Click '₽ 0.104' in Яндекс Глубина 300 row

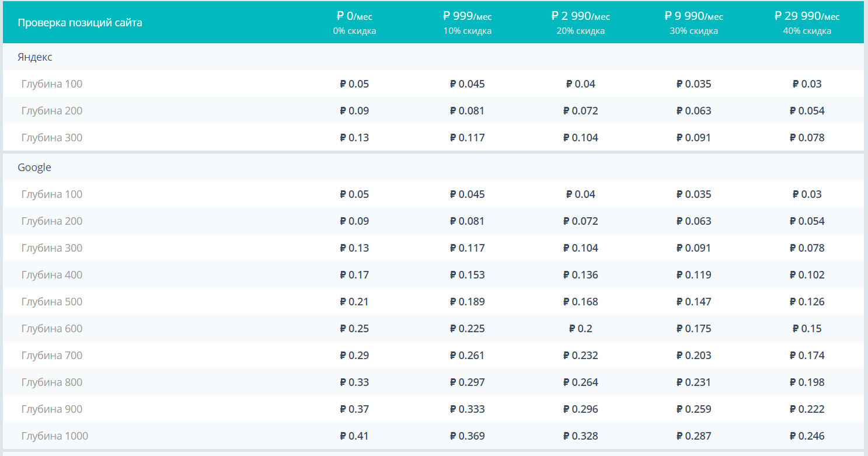581,138
